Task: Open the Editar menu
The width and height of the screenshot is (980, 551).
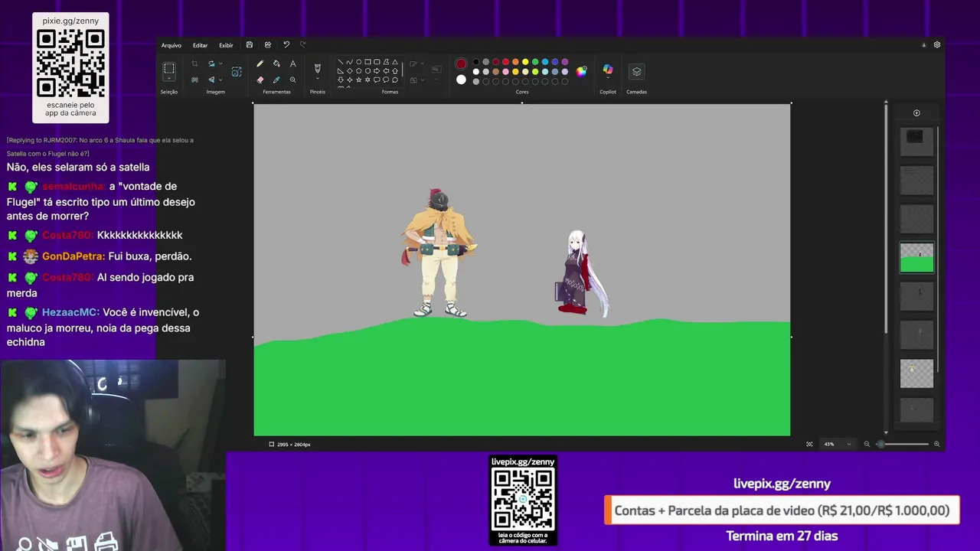Action: tap(201, 45)
